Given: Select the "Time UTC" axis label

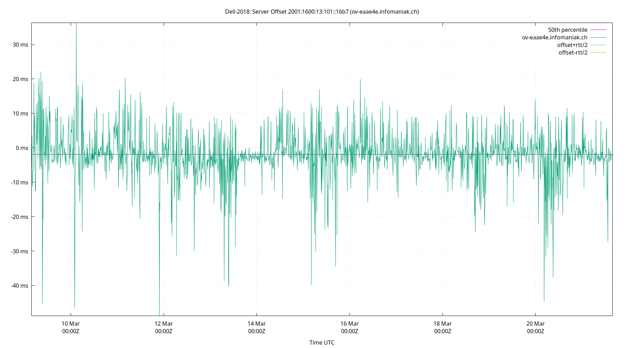Looking at the screenshot, I should pos(322,342).
